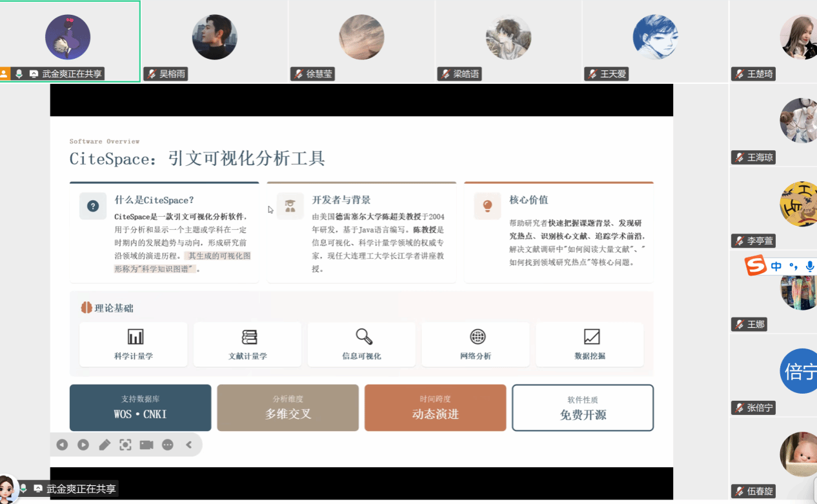Click the Sogou input method logo
Image resolution: width=817 pixels, height=504 pixels.
[x=756, y=265]
